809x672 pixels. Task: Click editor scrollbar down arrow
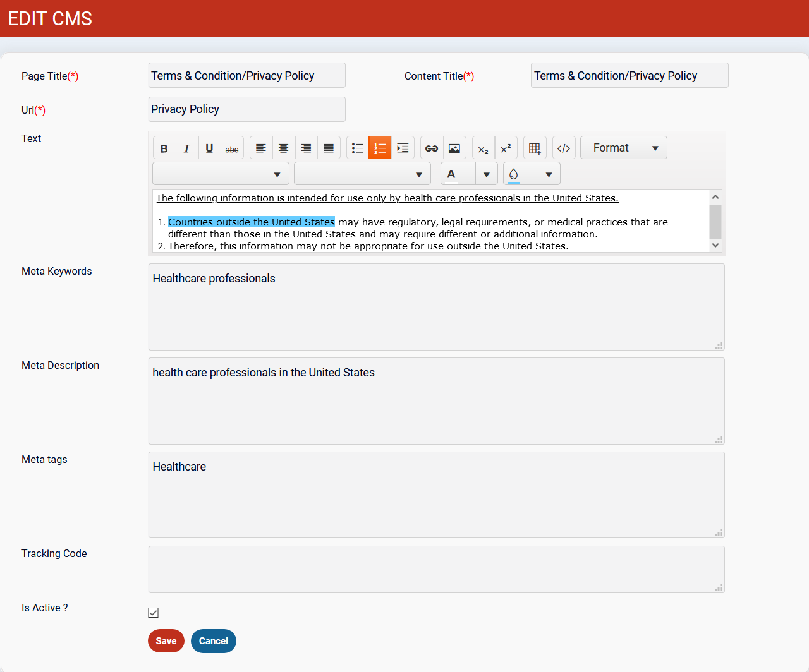coord(715,245)
